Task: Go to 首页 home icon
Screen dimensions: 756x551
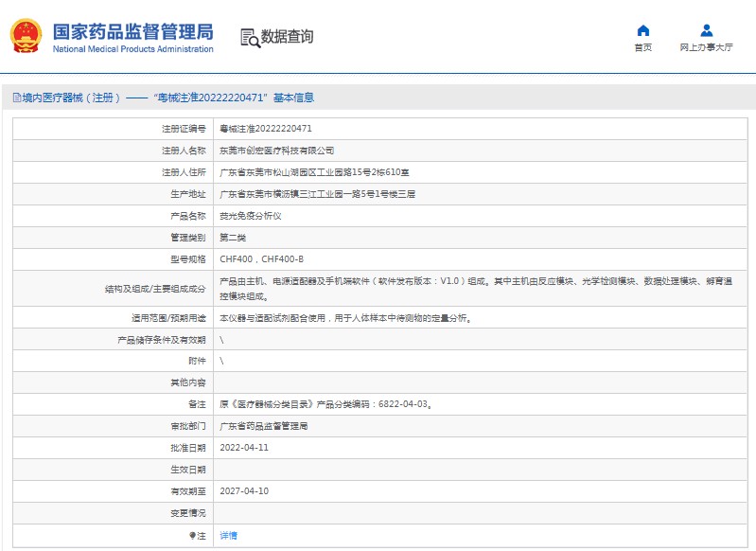Action: (x=642, y=31)
